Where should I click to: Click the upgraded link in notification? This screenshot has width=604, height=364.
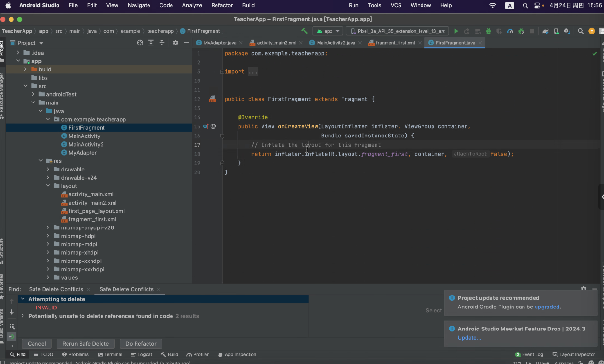547,307
